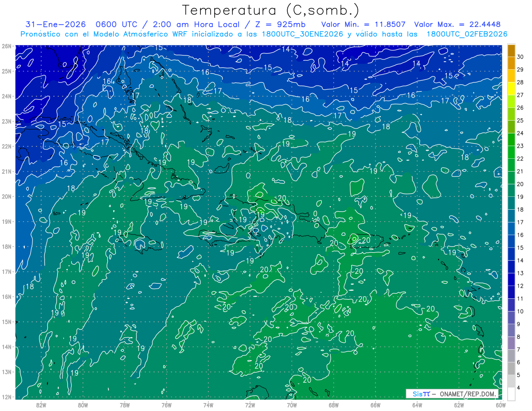
Task: Click the "80W" longitude axis label
Action: pyautogui.click(x=83, y=405)
